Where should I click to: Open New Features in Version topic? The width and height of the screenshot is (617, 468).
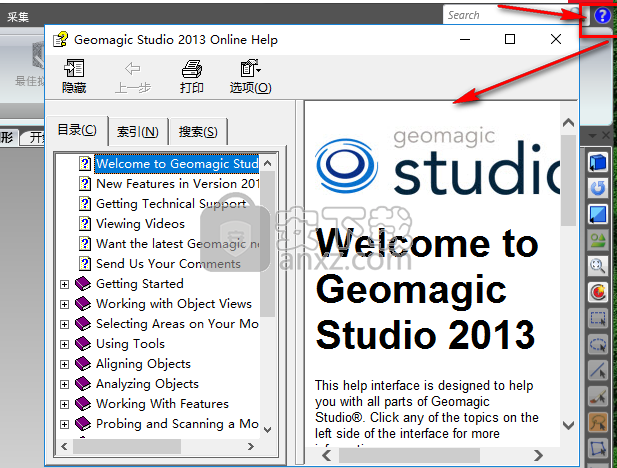(177, 183)
